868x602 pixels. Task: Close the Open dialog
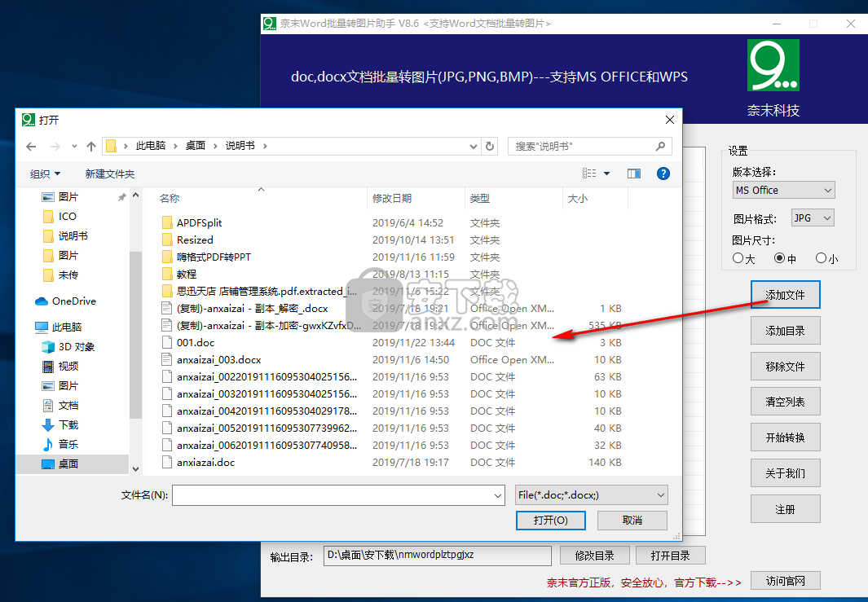coord(670,120)
